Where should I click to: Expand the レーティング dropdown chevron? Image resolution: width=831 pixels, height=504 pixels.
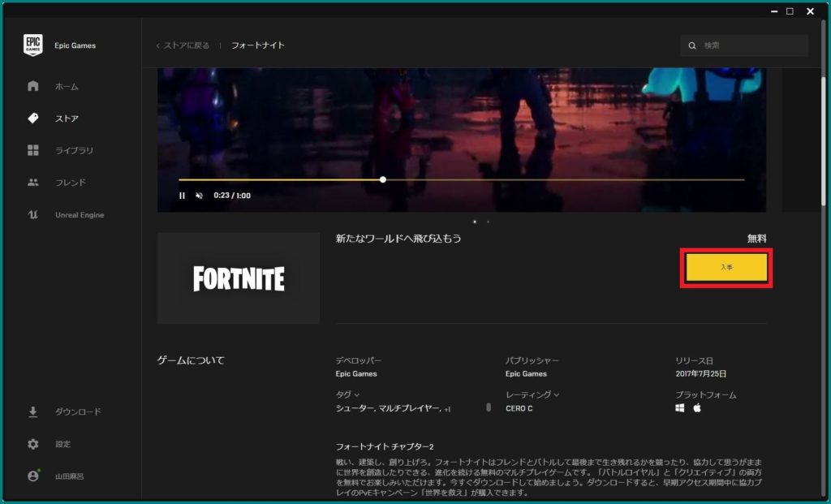pos(557,394)
